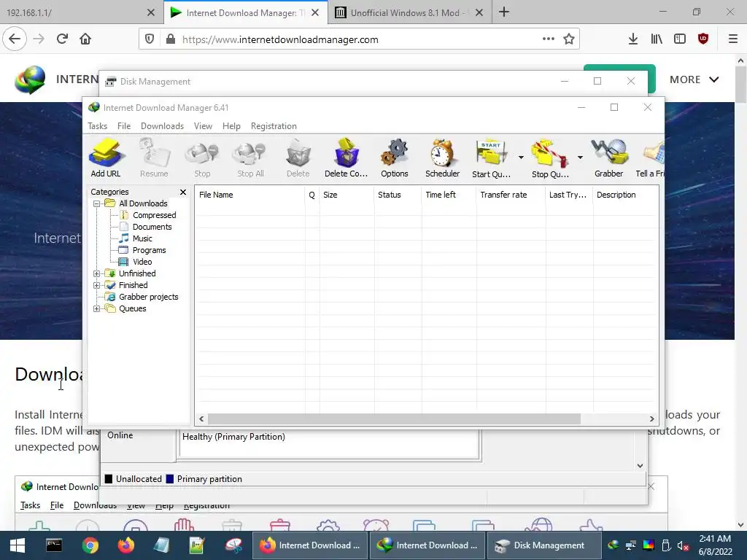Open the Tasks menu in IDM

coord(97,126)
